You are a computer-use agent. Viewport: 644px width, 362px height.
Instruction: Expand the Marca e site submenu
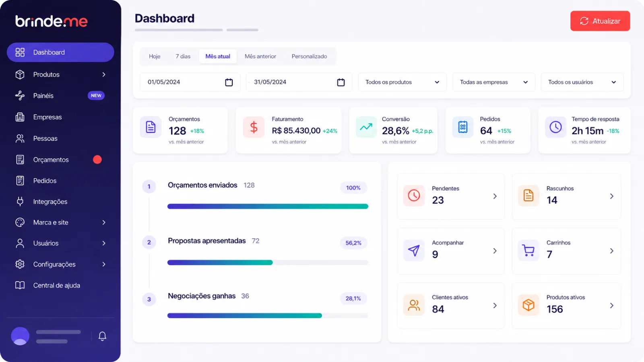104,222
